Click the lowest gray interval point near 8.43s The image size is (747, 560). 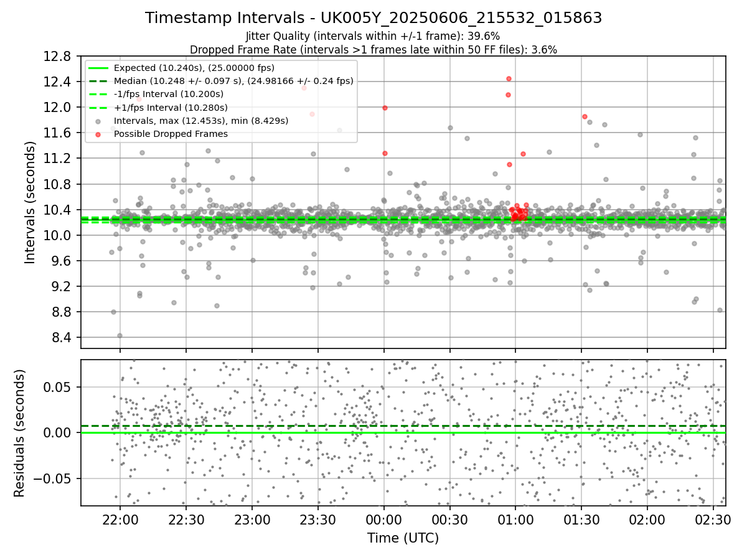pyautogui.click(x=120, y=335)
